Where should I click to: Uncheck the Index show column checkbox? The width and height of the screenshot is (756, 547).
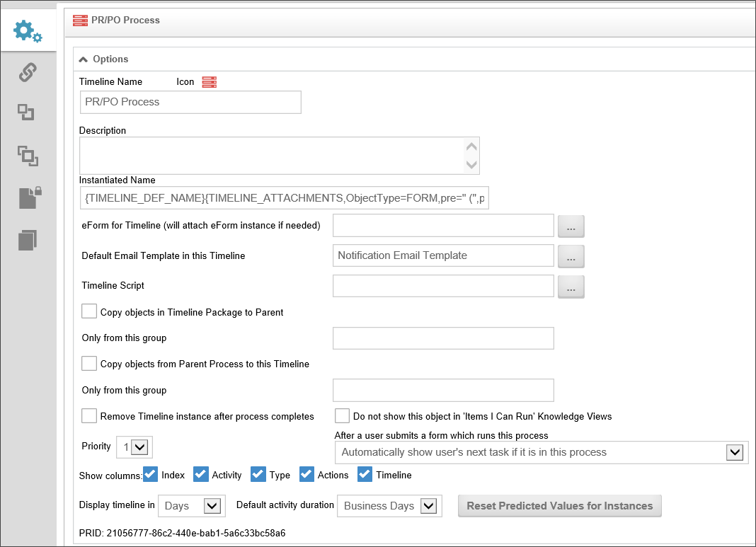(x=151, y=474)
